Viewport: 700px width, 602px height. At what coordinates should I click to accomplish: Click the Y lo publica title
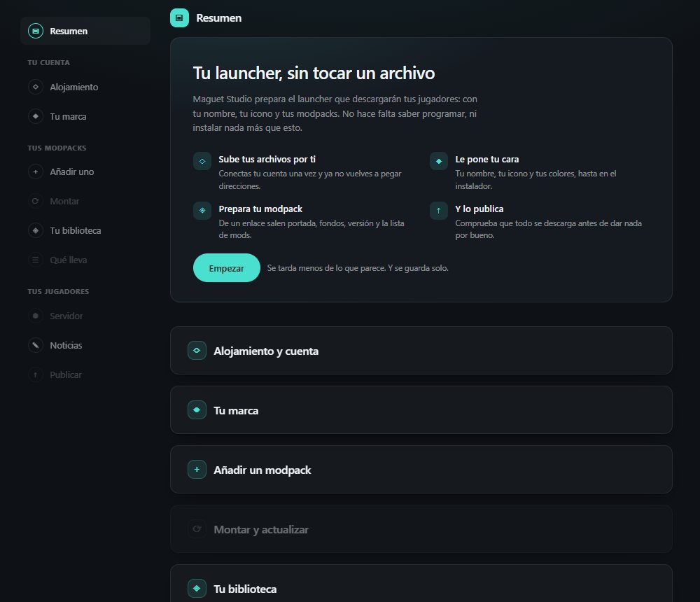click(479, 209)
